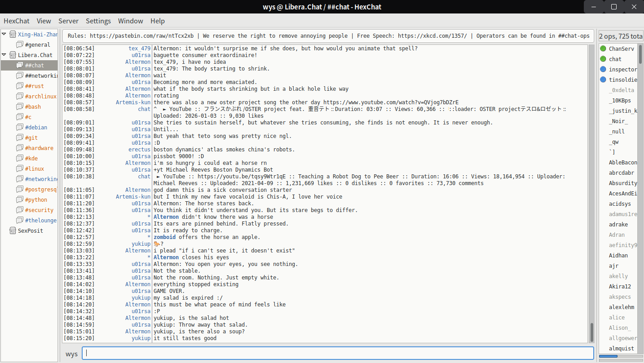Click the wys nickname button
Viewport: 644px width, 363px height.
coord(71,354)
